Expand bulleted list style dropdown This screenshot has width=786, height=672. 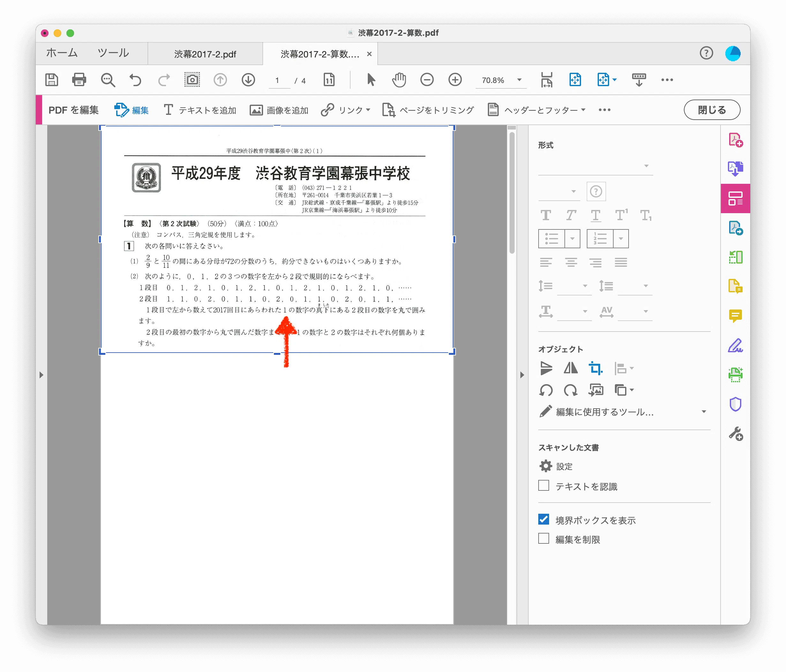(572, 239)
